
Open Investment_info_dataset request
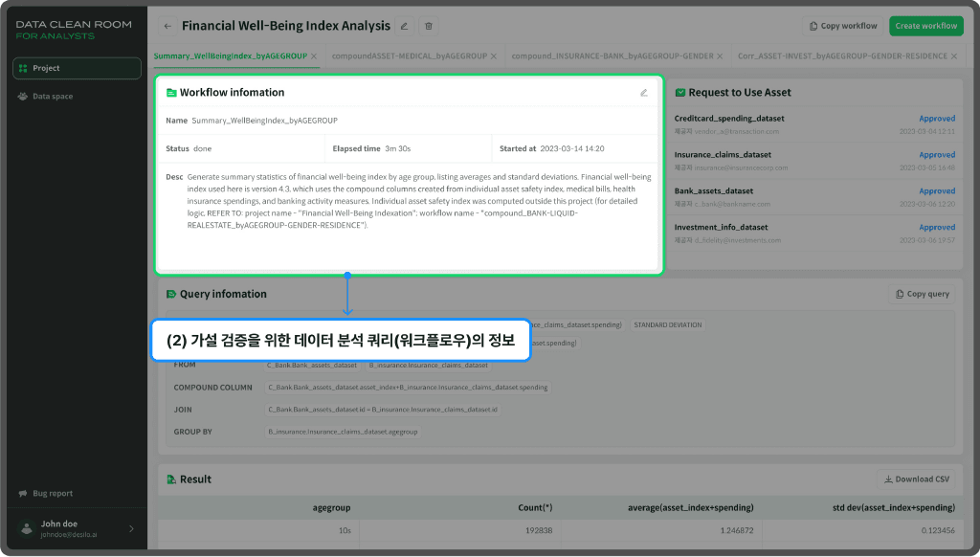(814, 234)
